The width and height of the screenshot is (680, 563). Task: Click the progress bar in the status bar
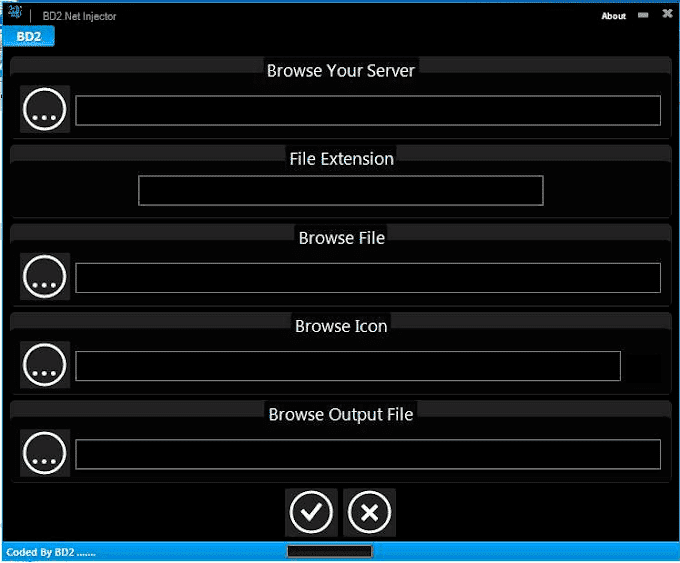pos(330,551)
